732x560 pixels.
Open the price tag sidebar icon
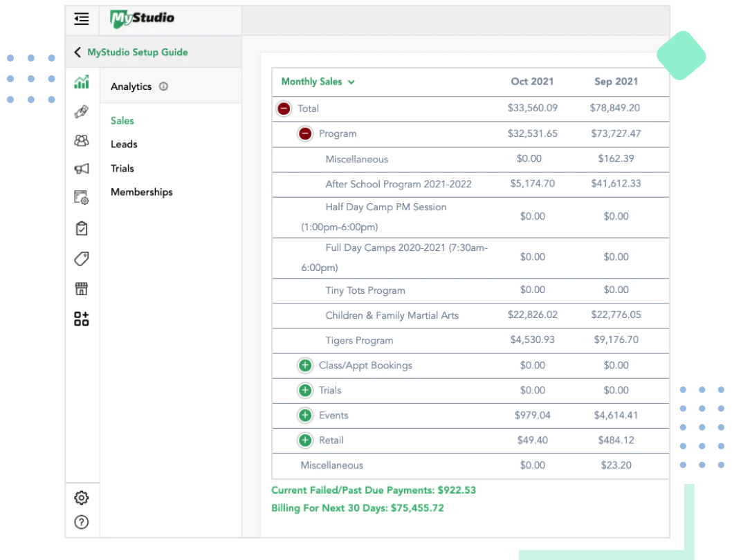[81, 259]
